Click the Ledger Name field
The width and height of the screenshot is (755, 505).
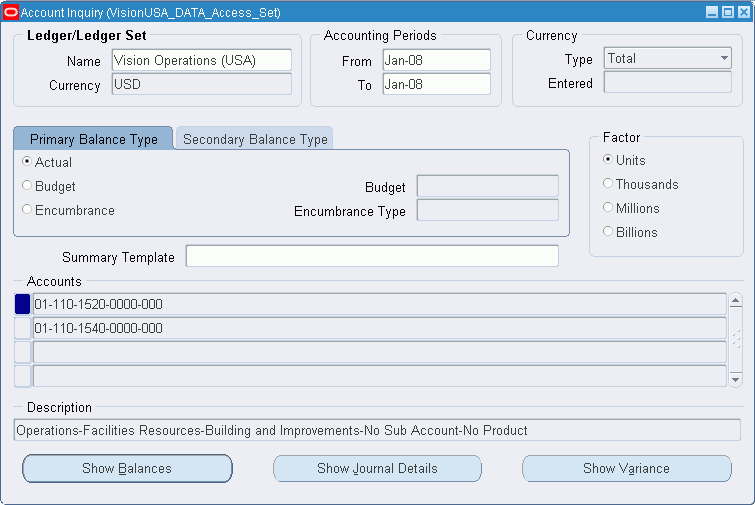click(202, 60)
